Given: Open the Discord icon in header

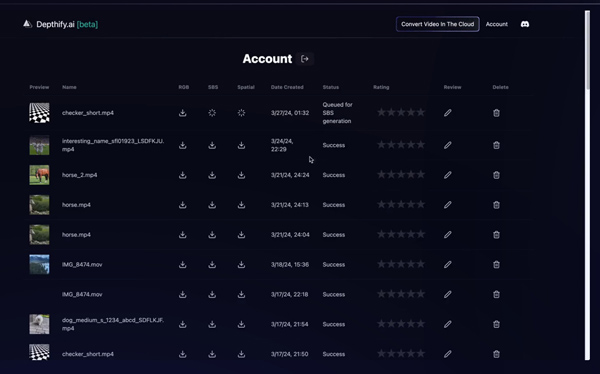Looking at the screenshot, I should tap(525, 24).
